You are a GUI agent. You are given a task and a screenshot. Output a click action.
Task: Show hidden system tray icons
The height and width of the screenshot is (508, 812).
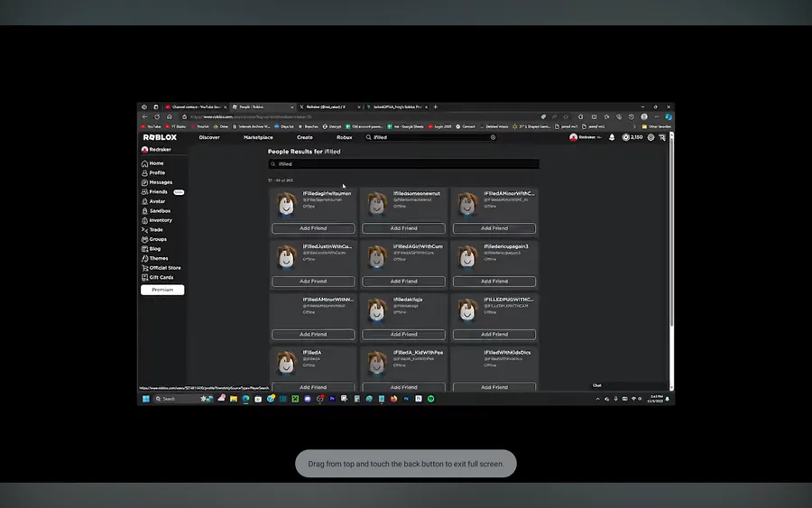(597, 399)
